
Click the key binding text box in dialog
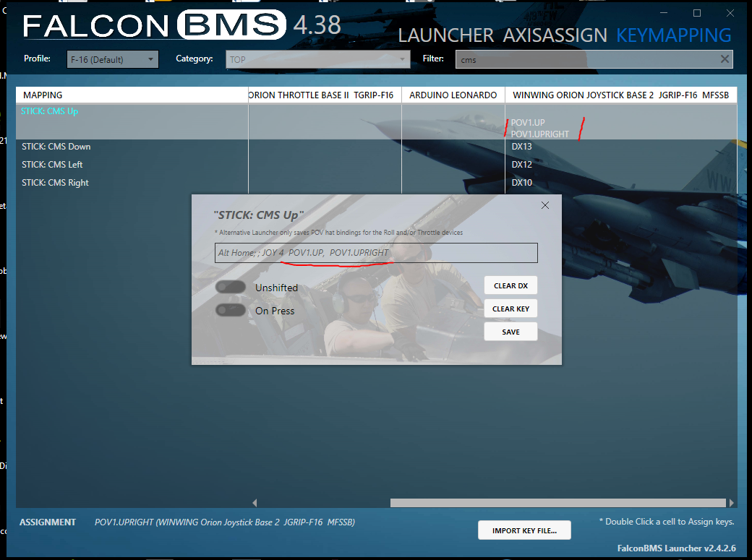[x=376, y=253]
